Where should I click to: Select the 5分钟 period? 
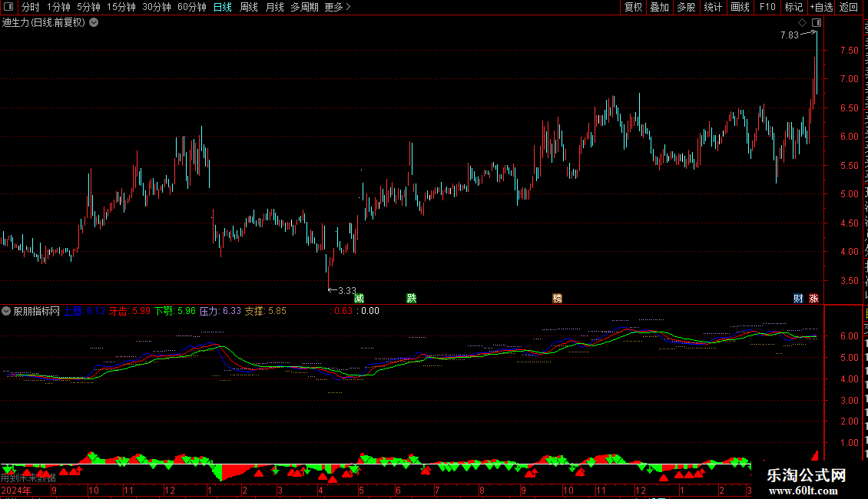pyautogui.click(x=88, y=7)
